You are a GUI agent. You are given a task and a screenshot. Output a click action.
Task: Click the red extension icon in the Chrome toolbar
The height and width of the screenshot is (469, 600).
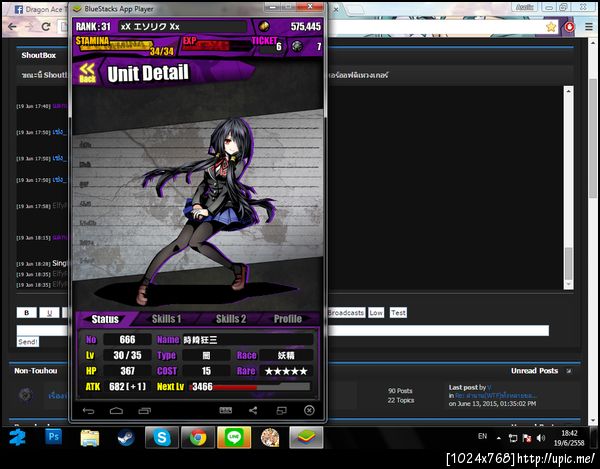click(x=569, y=27)
